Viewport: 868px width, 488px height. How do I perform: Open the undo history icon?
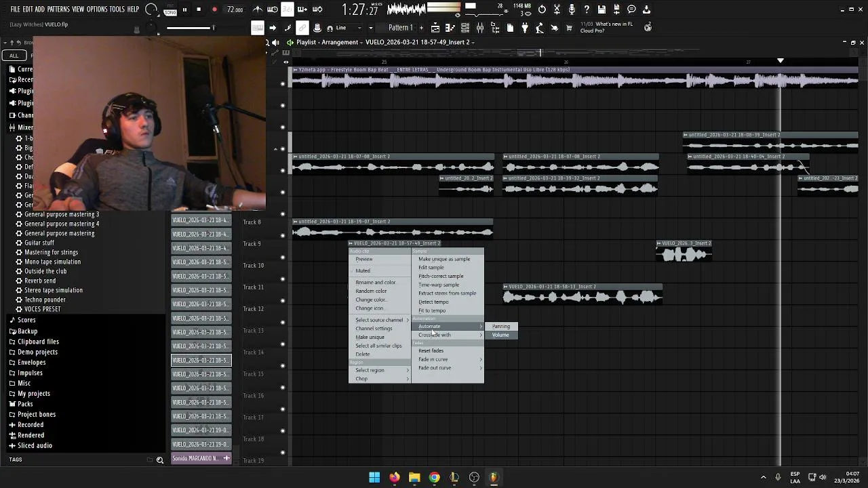(x=542, y=9)
